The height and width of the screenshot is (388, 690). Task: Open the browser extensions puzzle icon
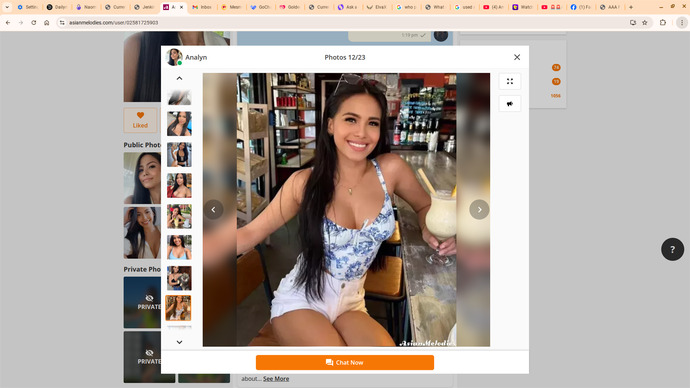[663, 22]
